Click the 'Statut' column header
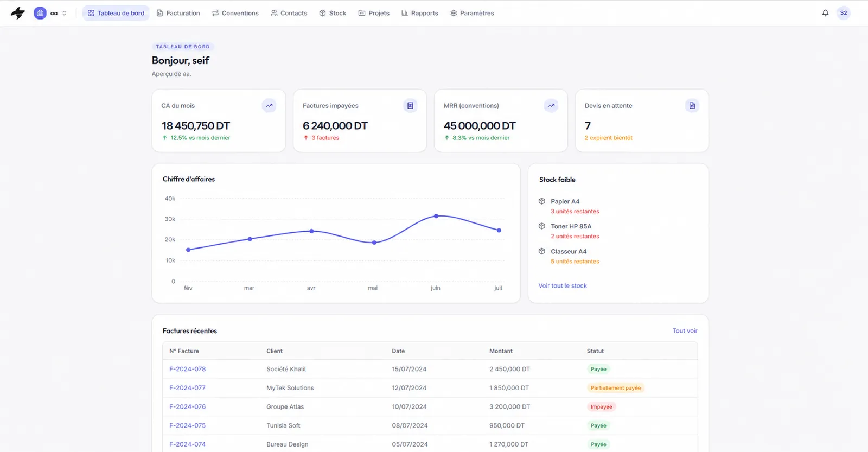Image resolution: width=868 pixels, height=452 pixels. pos(595,351)
